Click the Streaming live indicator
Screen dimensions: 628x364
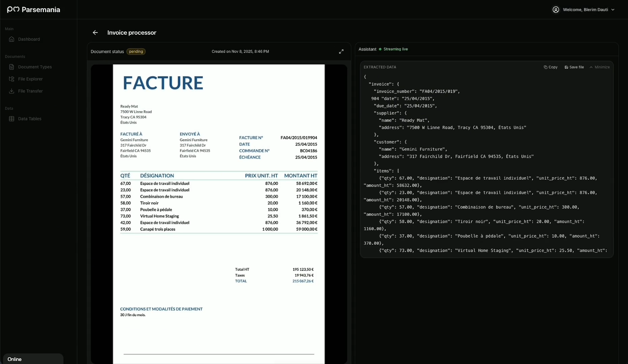[395, 49]
